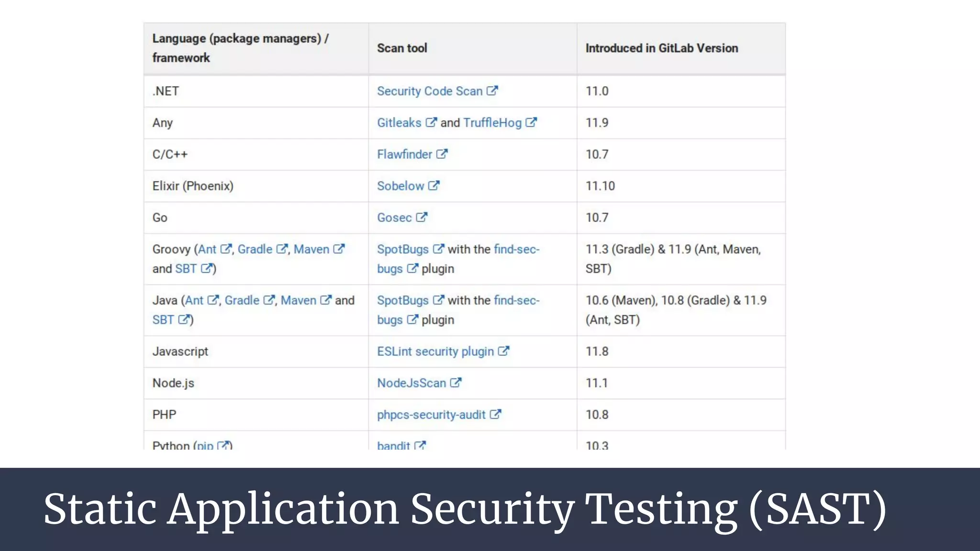Click external-link icon after TruffleHog
Viewport: 980px width, 551px height.
point(531,122)
